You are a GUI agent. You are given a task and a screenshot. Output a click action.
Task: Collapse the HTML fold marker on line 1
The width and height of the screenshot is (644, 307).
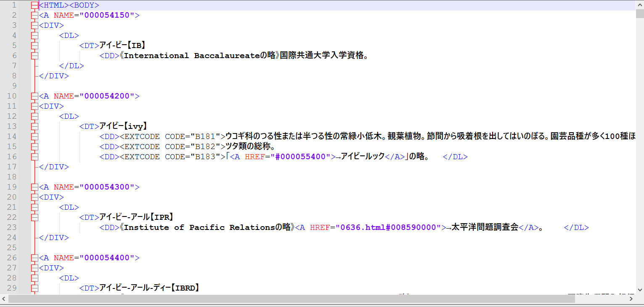(34, 5)
